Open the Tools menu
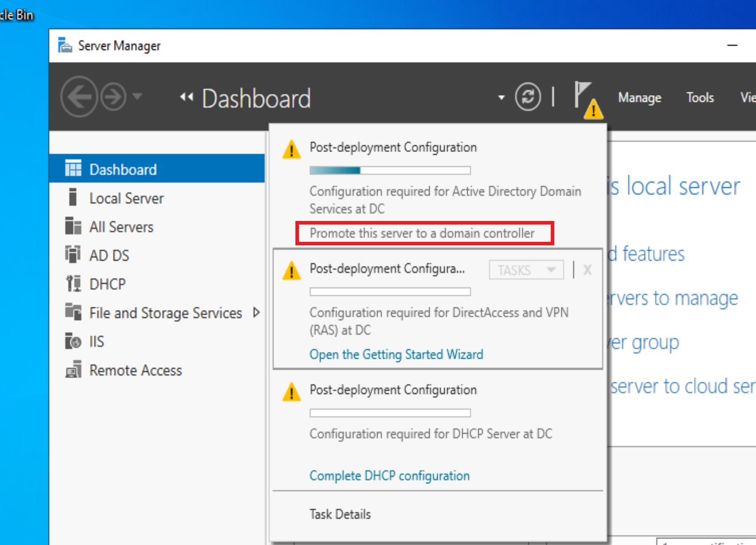 [x=700, y=97]
